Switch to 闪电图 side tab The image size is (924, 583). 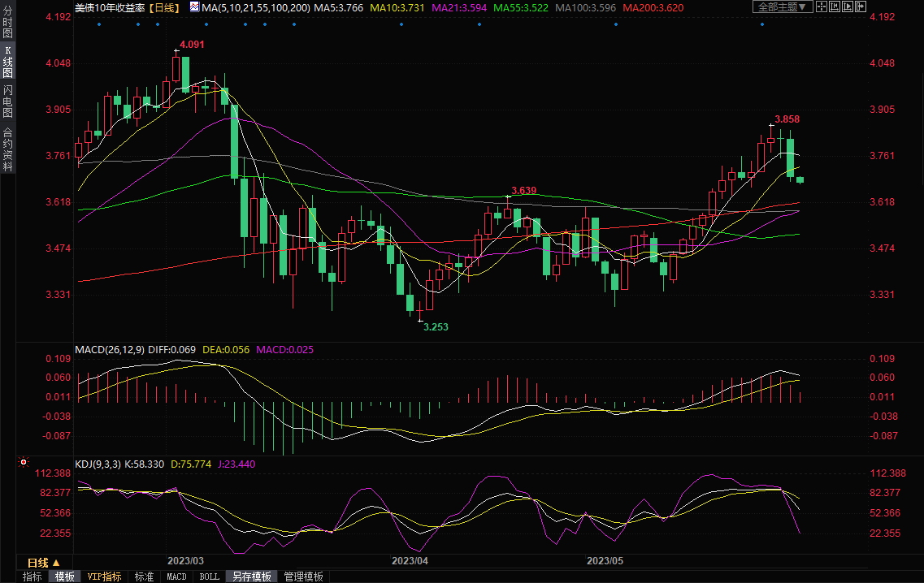[x=8, y=101]
